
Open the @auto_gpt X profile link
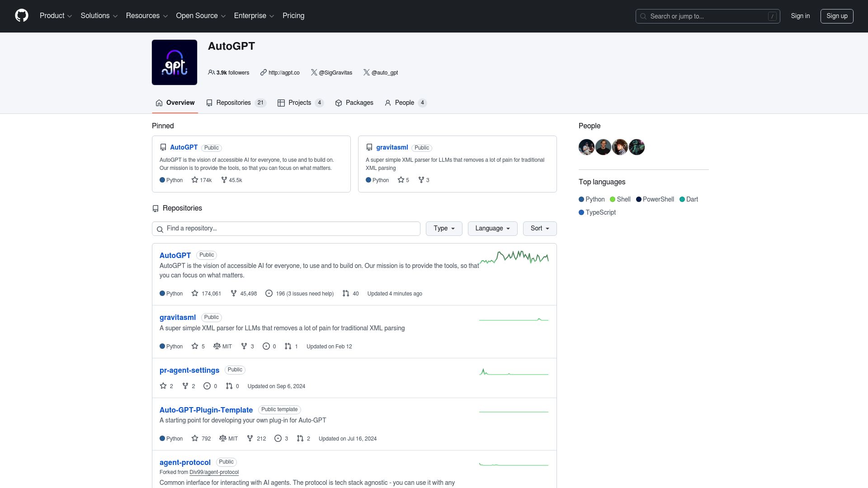385,73
